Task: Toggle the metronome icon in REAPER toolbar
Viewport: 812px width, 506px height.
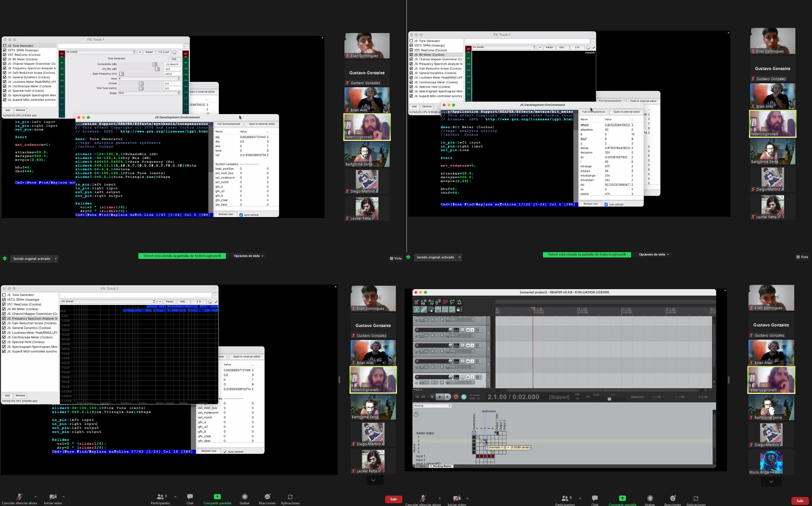Action: pyautogui.click(x=459, y=302)
